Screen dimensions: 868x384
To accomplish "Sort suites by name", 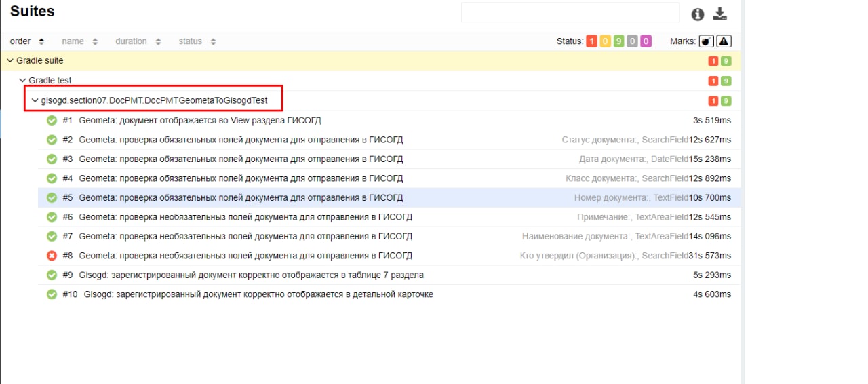I will (x=80, y=41).
